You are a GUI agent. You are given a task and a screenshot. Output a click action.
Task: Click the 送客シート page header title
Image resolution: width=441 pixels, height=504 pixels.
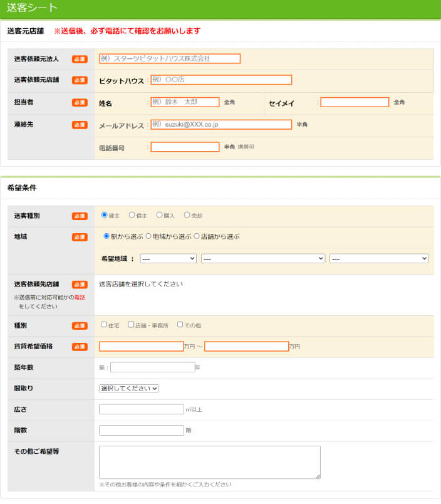click(x=32, y=8)
